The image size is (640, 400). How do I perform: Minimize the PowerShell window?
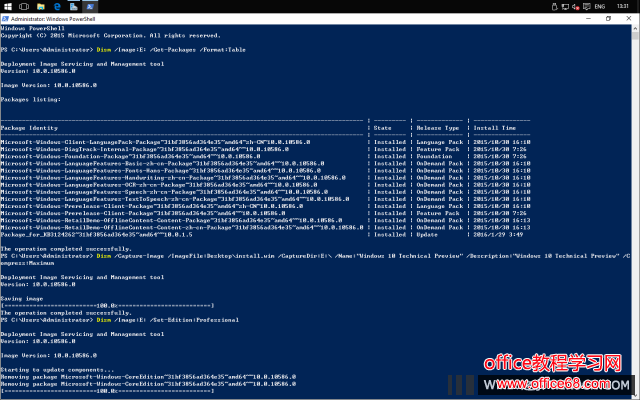589,18
